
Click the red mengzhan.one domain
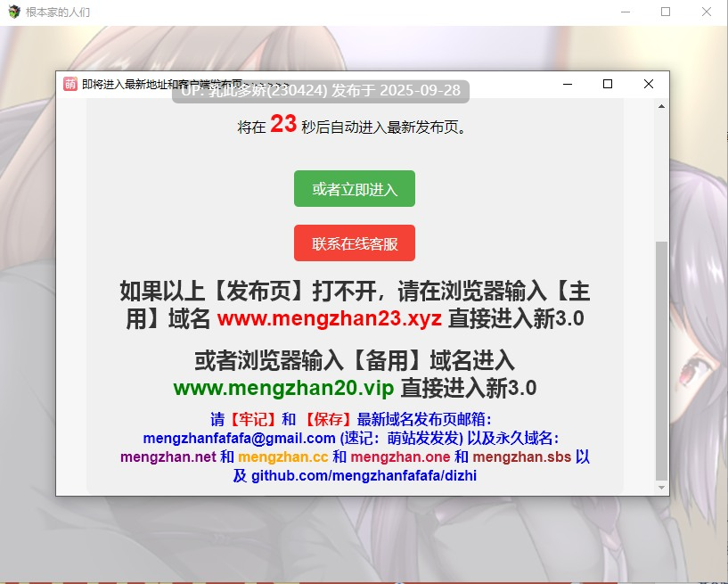pyautogui.click(x=400, y=457)
